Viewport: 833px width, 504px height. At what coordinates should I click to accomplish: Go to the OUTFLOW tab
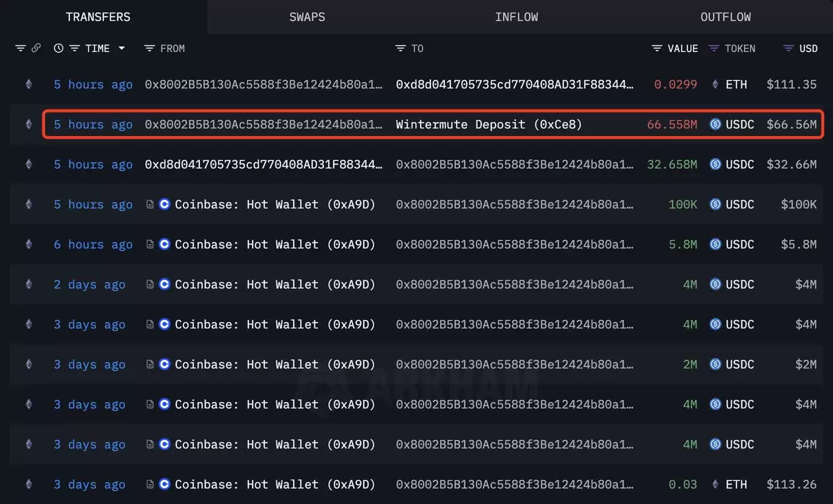pos(725,17)
